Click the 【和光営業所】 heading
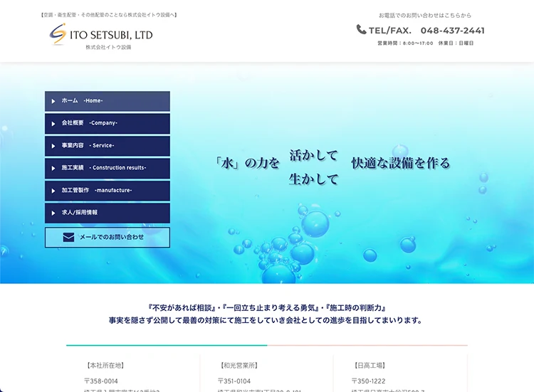 (x=239, y=366)
